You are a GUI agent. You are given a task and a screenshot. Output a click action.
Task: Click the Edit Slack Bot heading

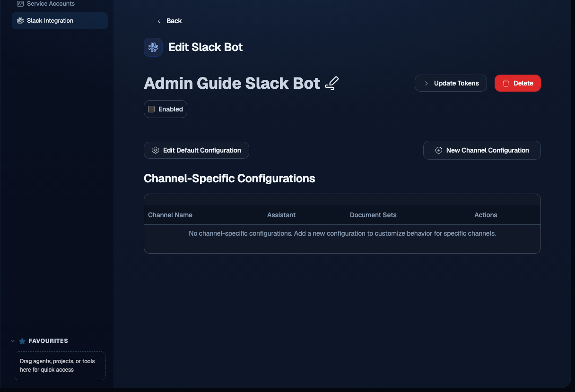pos(206,47)
